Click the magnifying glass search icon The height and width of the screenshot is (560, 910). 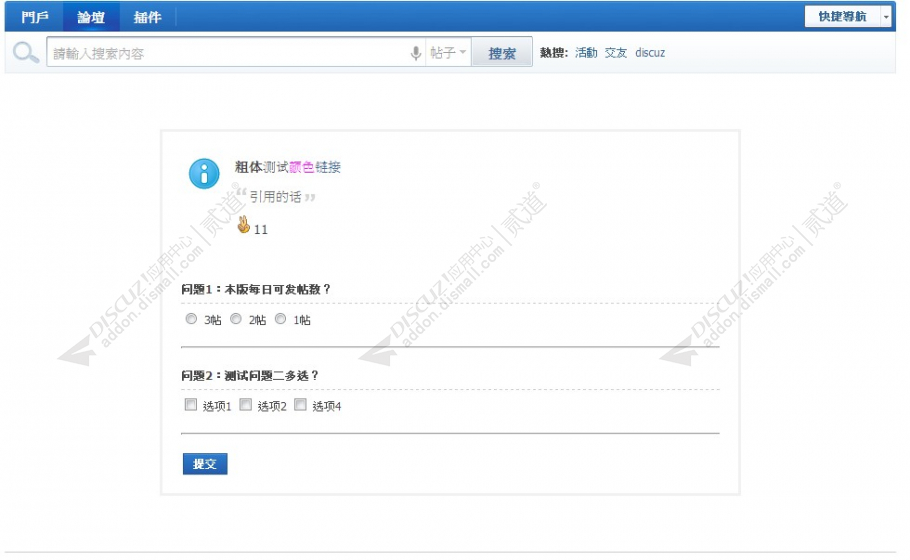point(26,53)
